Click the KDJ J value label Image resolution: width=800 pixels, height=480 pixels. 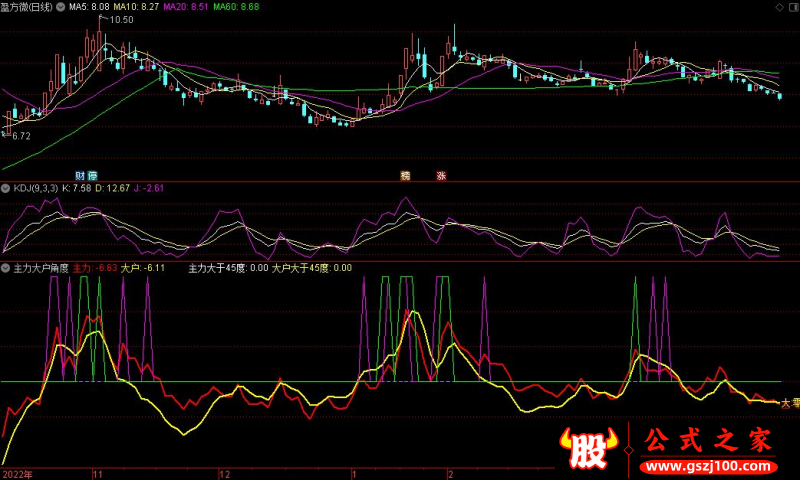coord(149,187)
